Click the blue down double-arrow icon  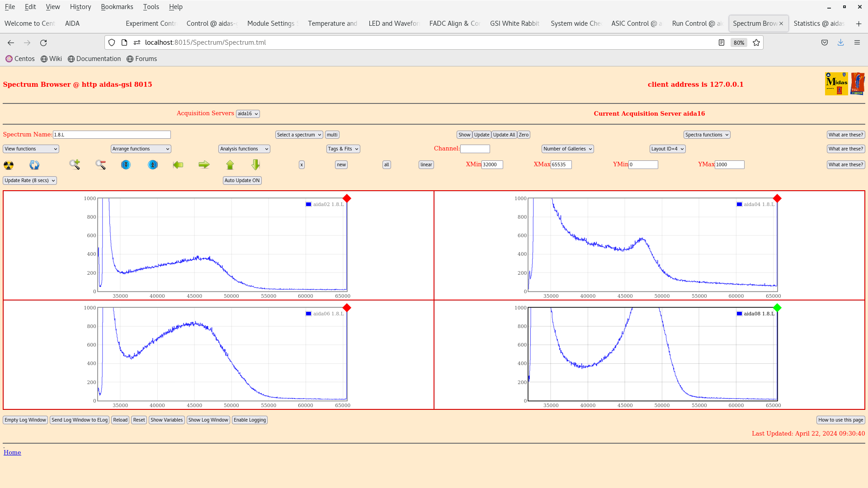[126, 165]
